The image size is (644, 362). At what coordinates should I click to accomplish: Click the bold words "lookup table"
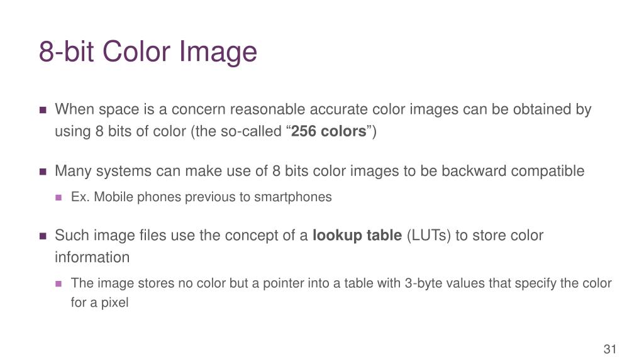coord(357,236)
